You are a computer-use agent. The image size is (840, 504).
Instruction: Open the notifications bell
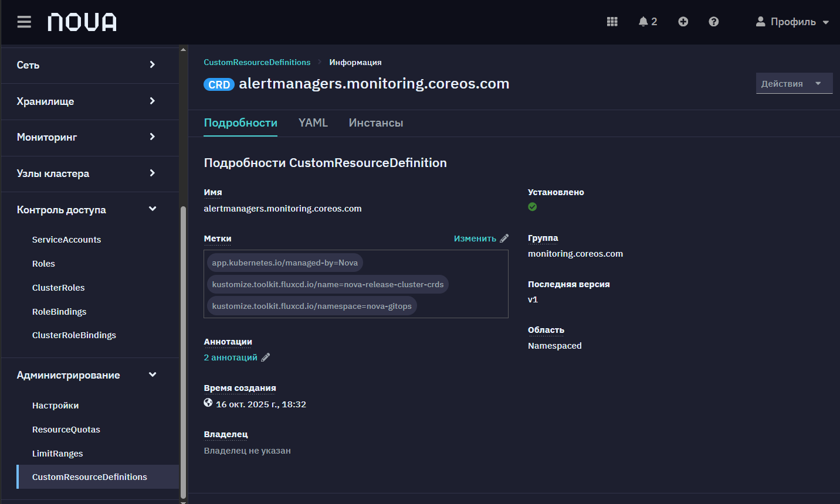[x=643, y=22]
